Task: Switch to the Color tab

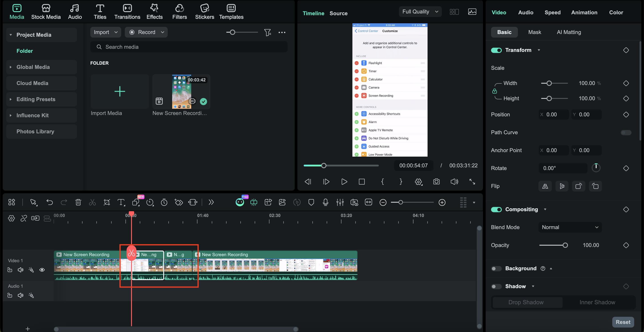Action: (616, 13)
